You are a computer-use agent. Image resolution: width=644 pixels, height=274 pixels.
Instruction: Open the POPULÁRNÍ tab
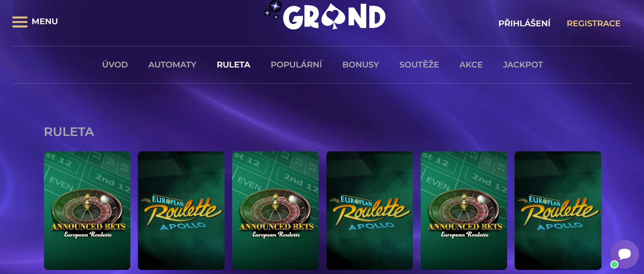pos(296,65)
